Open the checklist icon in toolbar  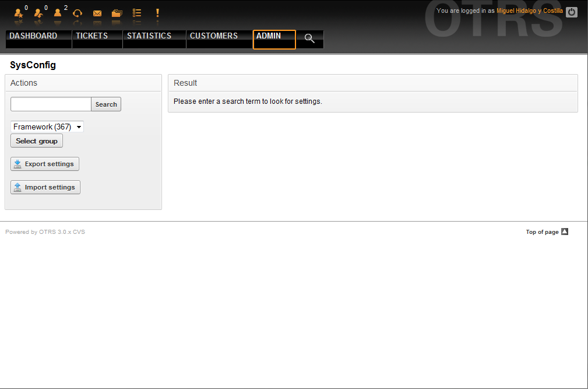click(137, 13)
